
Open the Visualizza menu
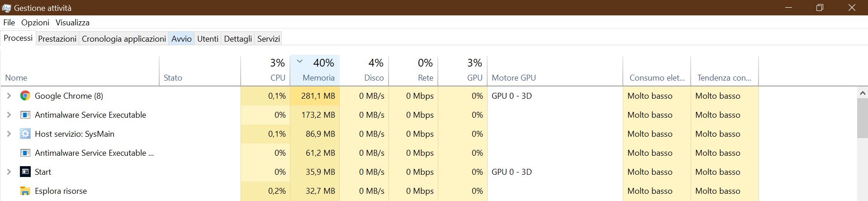coord(72,22)
